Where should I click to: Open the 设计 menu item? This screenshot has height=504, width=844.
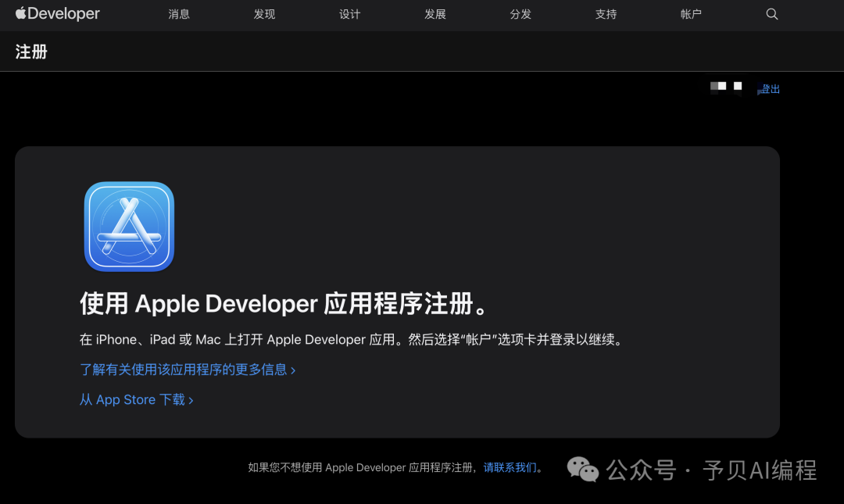(350, 14)
